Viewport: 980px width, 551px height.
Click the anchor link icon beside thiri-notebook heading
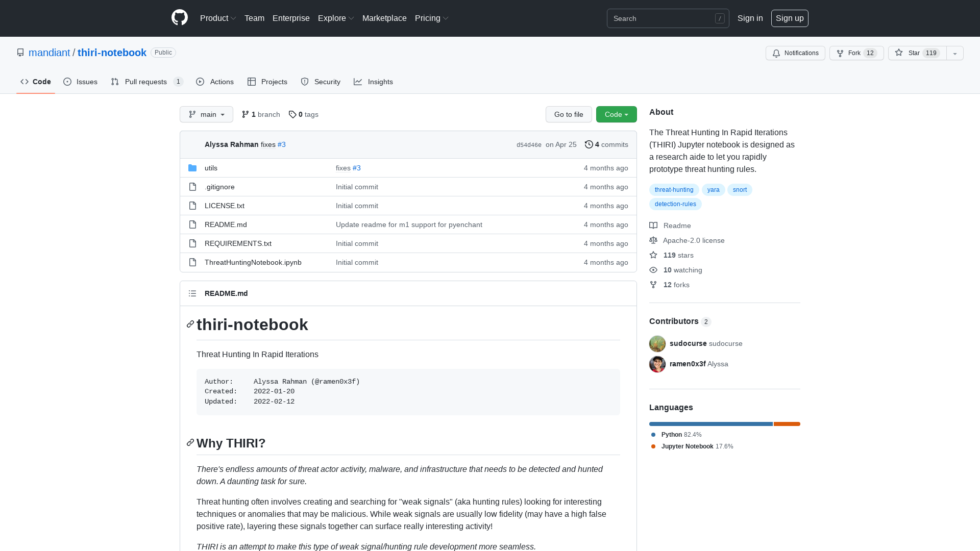pyautogui.click(x=190, y=324)
